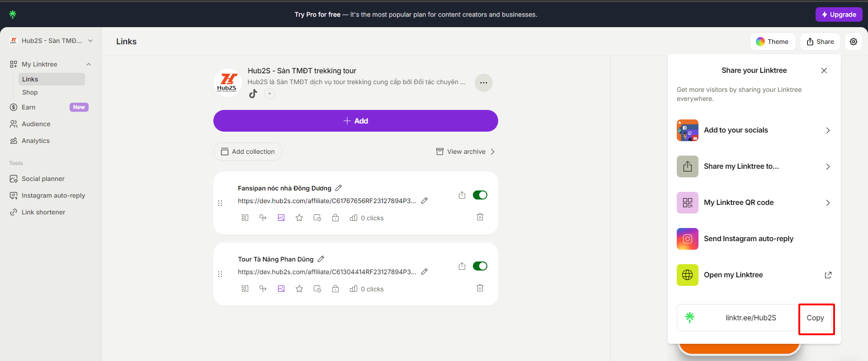Image resolution: width=868 pixels, height=361 pixels.
Task: Edit the Tour Tà Năng link URL pencil
Action: pos(425,271)
